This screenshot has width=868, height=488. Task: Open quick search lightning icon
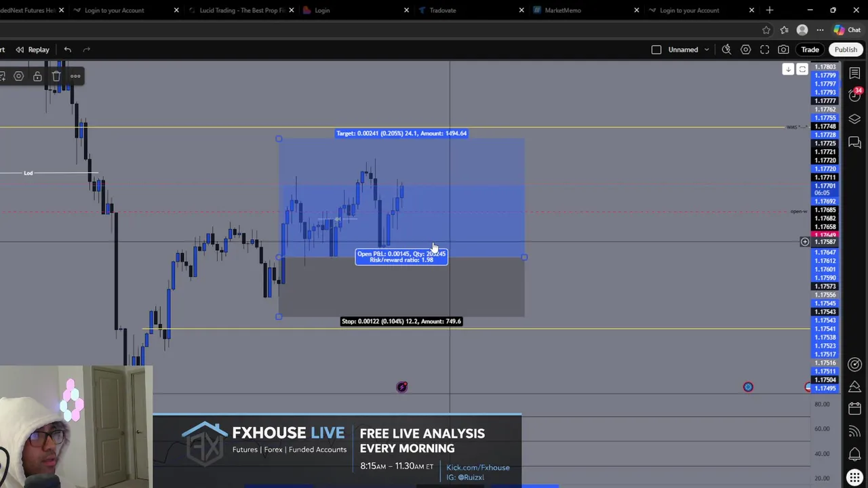(726, 49)
